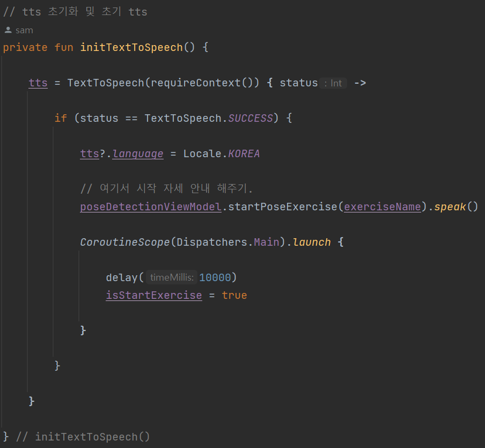The height and width of the screenshot is (448, 485).
Task: Click the KOREA constant
Action: pos(244,154)
